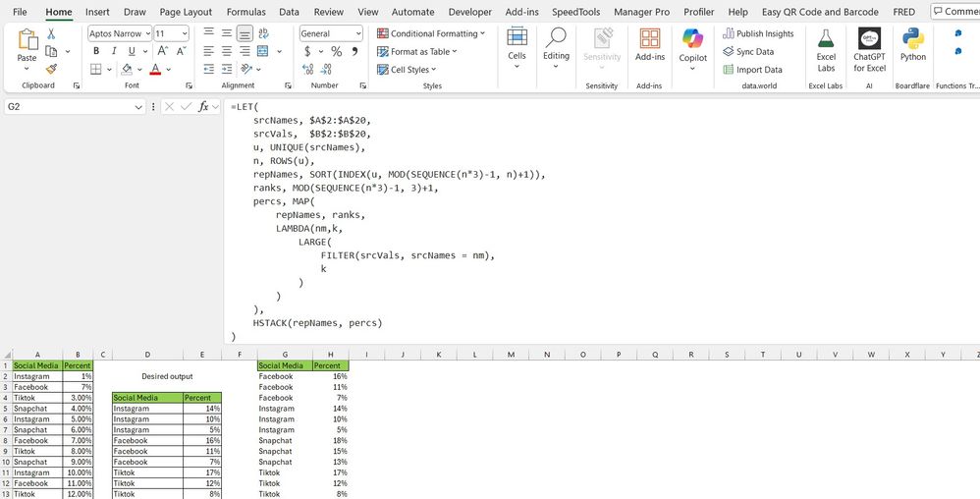Click the Copy icon in Clipboard
The height and width of the screenshot is (499, 980).
(x=51, y=51)
